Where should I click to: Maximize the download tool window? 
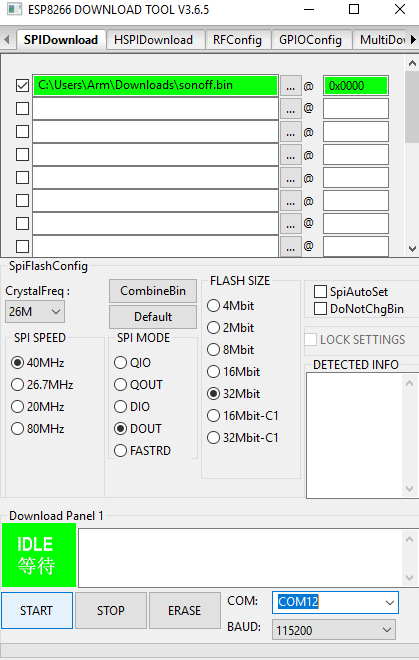click(354, 9)
